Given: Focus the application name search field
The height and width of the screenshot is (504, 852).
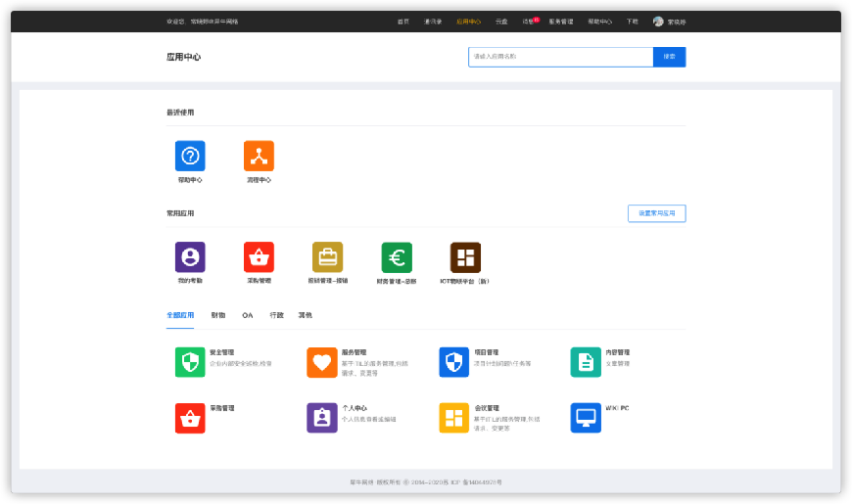Looking at the screenshot, I should click(x=561, y=57).
